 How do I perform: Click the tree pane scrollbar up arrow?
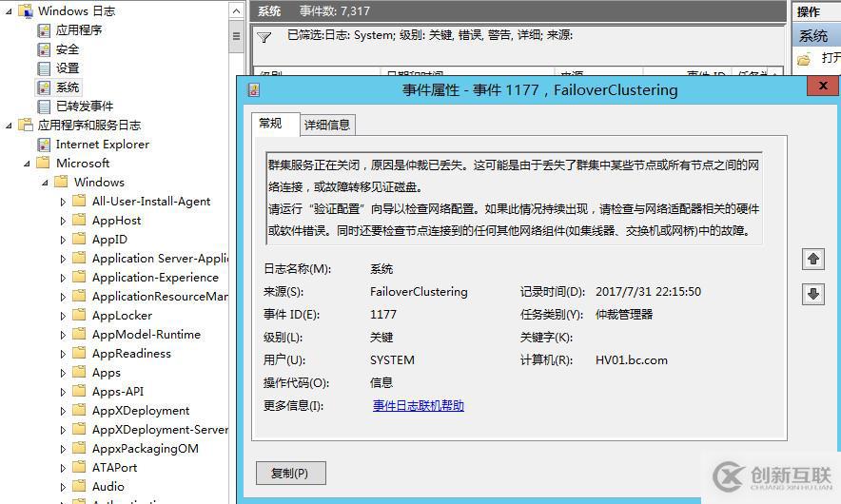point(236,10)
